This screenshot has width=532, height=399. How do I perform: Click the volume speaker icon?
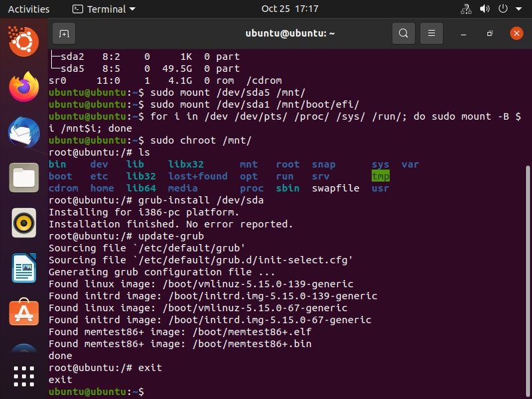484,9
